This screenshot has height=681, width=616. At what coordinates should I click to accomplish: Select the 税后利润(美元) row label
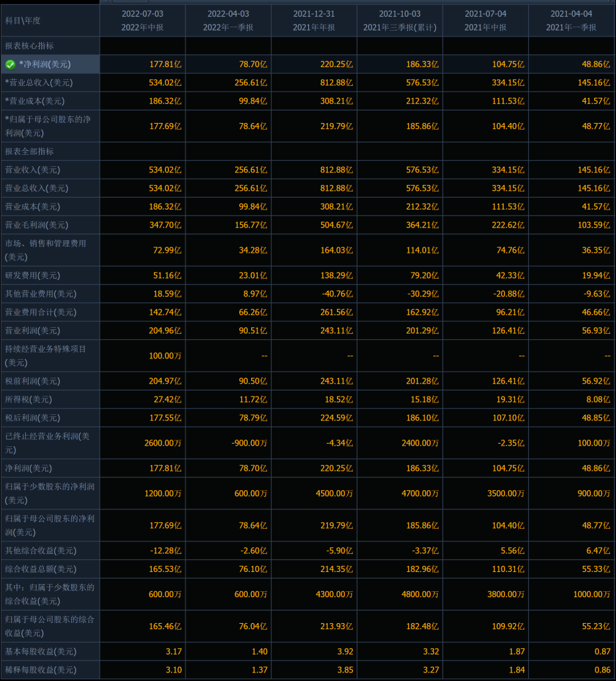point(33,418)
